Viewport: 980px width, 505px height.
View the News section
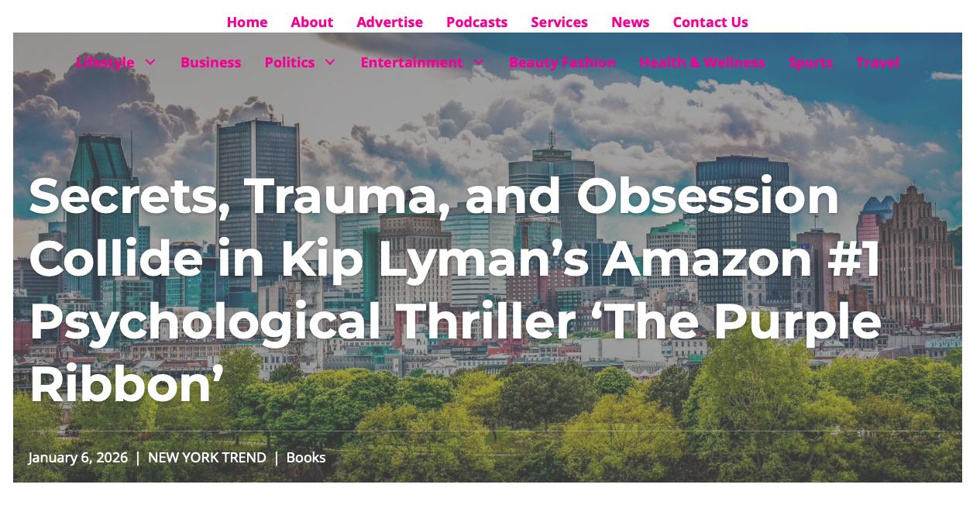click(x=631, y=22)
